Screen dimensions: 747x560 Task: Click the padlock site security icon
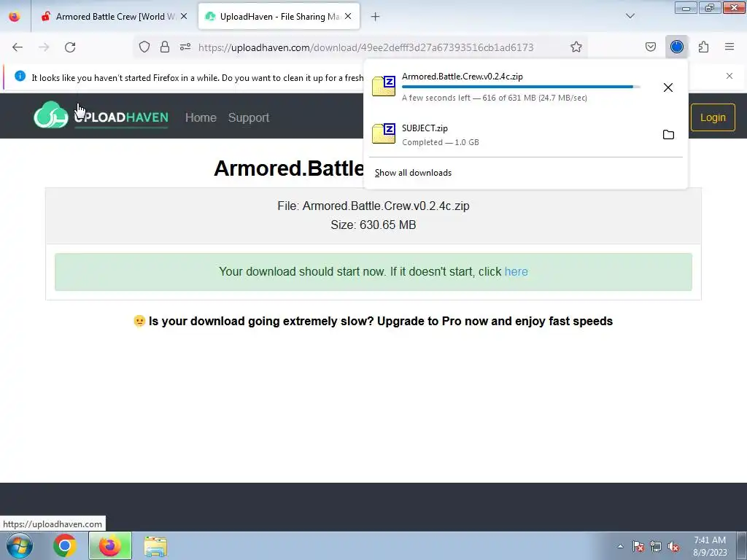click(165, 47)
